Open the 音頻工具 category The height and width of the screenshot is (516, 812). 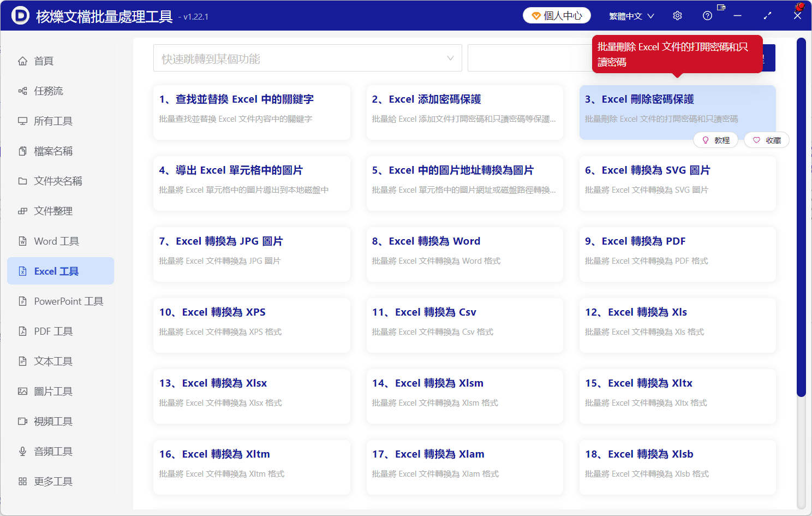[52, 451]
